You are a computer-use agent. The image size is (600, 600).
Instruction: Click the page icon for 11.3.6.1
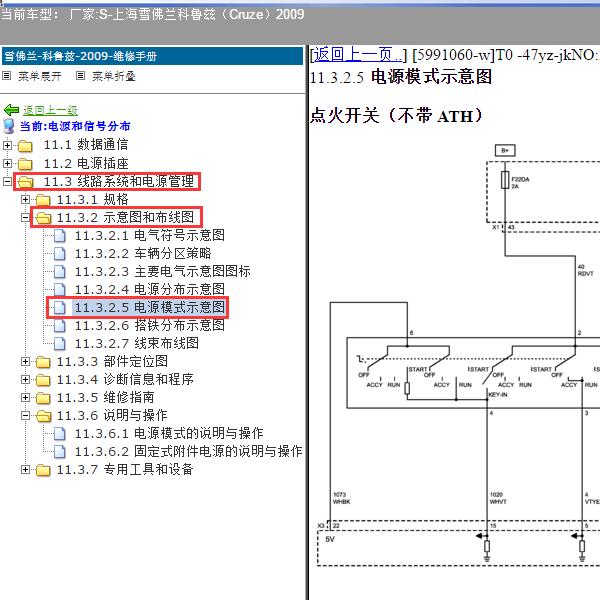click(59, 434)
